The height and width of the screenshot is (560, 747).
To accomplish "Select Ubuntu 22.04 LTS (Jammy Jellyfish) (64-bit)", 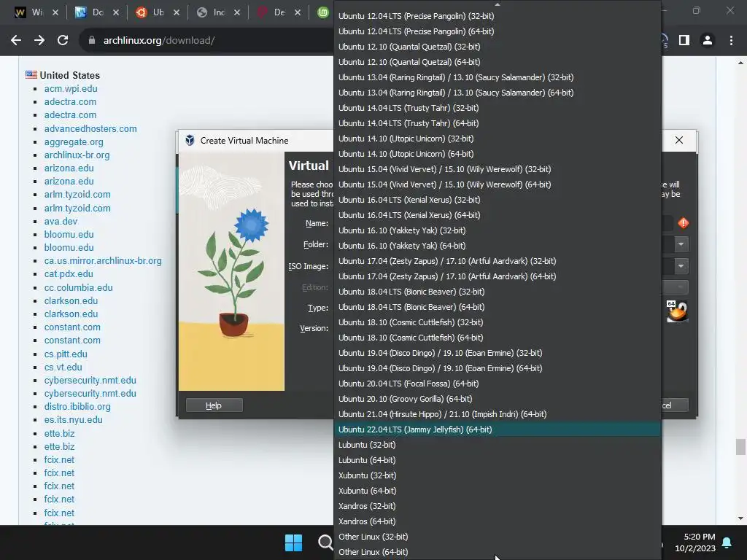I will [498, 429].
